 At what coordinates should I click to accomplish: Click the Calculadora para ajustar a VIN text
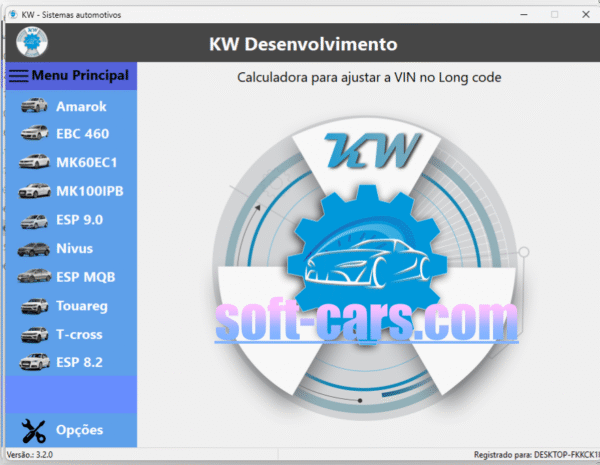pyautogui.click(x=369, y=77)
